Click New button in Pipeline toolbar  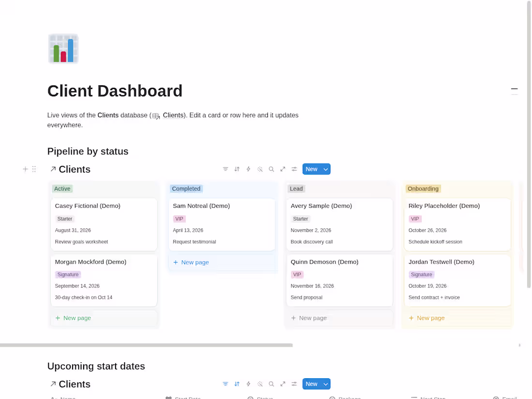coord(311,169)
